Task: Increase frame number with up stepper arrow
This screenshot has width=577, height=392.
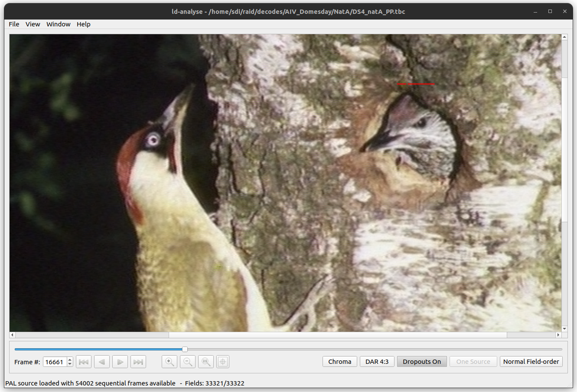Action: click(x=70, y=360)
